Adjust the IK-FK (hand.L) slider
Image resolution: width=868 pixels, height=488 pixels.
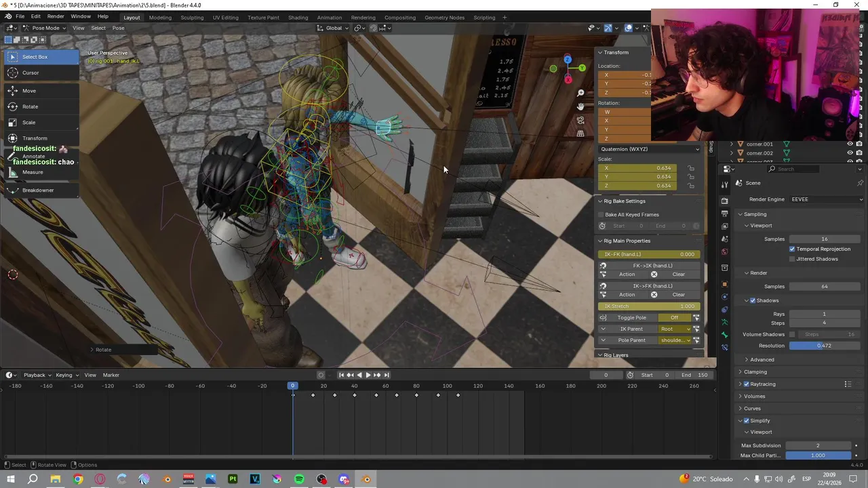(649, 254)
